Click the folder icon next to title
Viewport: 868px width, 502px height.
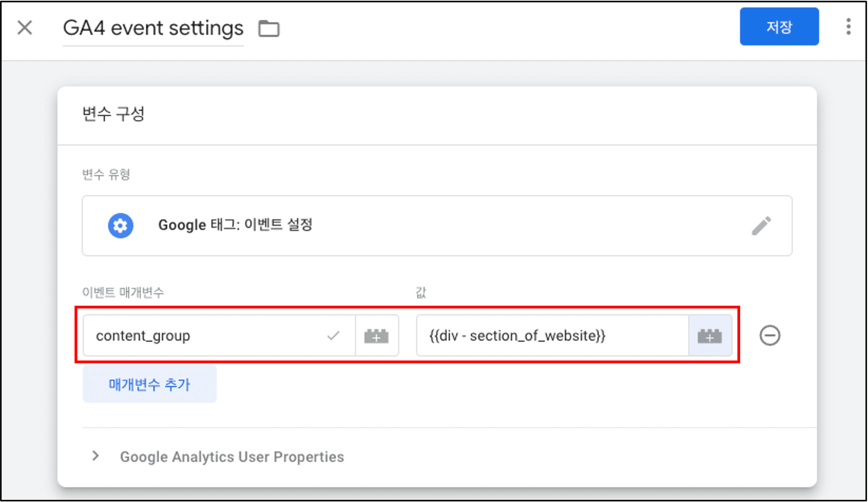(269, 28)
